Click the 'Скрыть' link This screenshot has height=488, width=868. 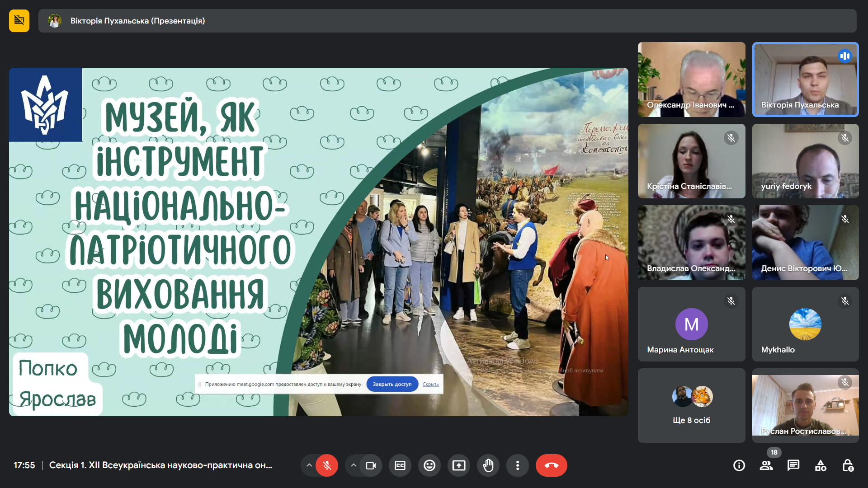430,384
